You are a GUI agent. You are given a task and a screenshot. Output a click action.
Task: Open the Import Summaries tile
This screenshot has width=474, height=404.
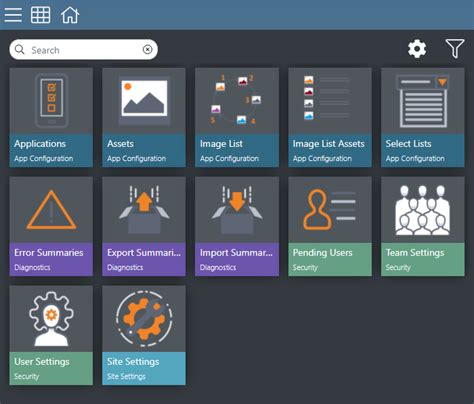tap(237, 226)
